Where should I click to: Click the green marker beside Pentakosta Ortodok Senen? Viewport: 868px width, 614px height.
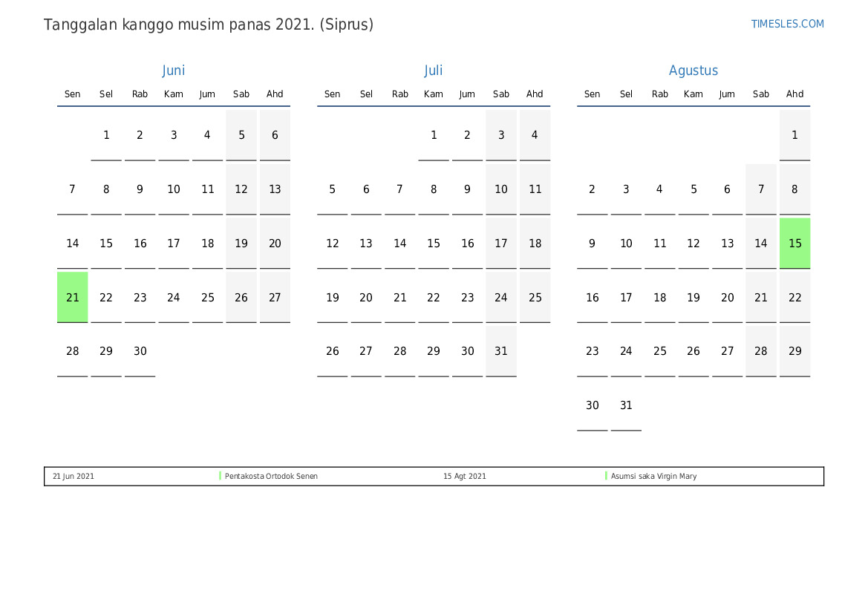click(x=221, y=476)
